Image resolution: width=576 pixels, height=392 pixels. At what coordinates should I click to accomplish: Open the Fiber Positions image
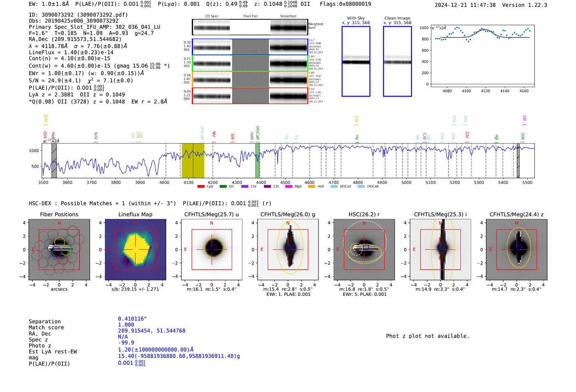click(59, 250)
